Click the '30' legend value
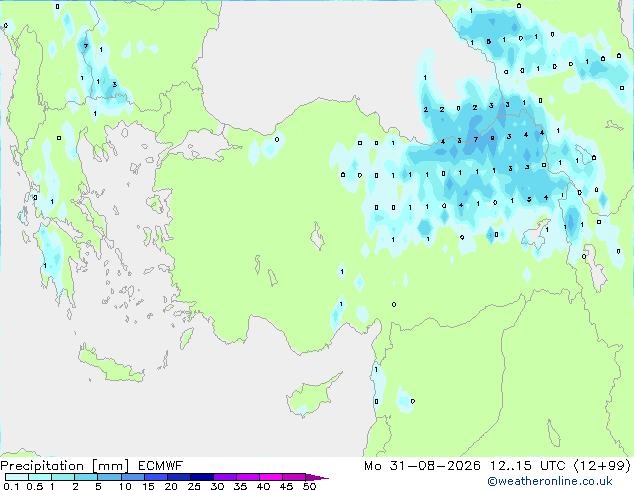The height and width of the screenshot is (490, 634). pos(217,486)
